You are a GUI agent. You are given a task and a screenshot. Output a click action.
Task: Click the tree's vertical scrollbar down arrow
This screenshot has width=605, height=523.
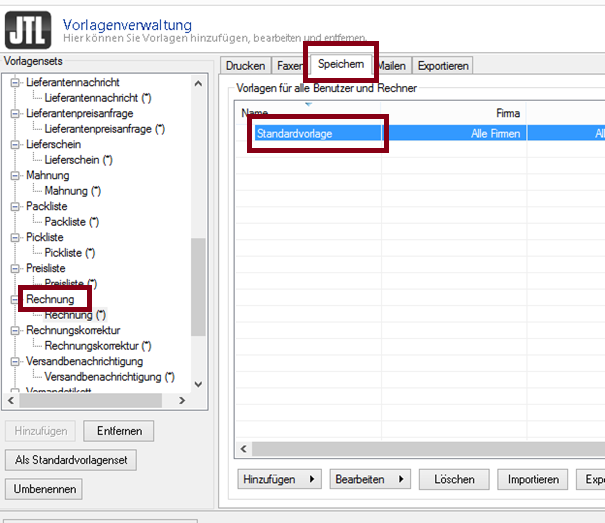pyautogui.click(x=198, y=383)
